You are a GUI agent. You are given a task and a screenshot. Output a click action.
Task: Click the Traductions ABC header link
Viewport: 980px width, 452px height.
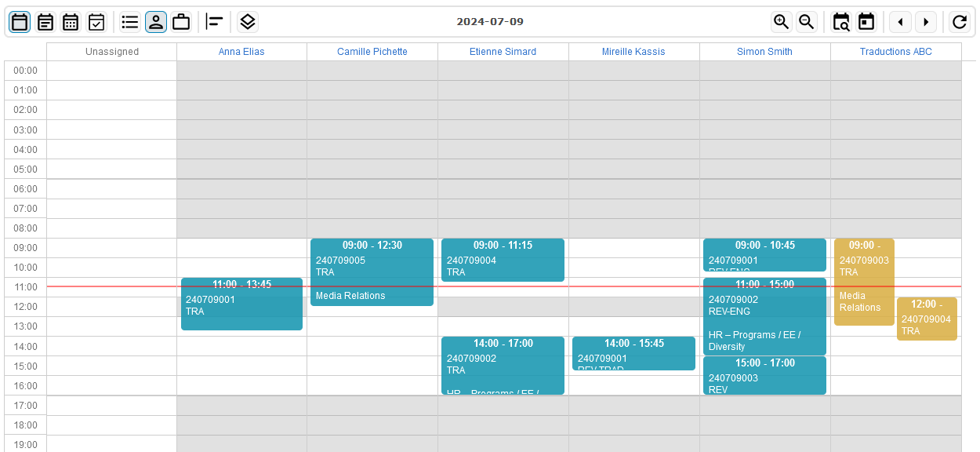[895, 52]
